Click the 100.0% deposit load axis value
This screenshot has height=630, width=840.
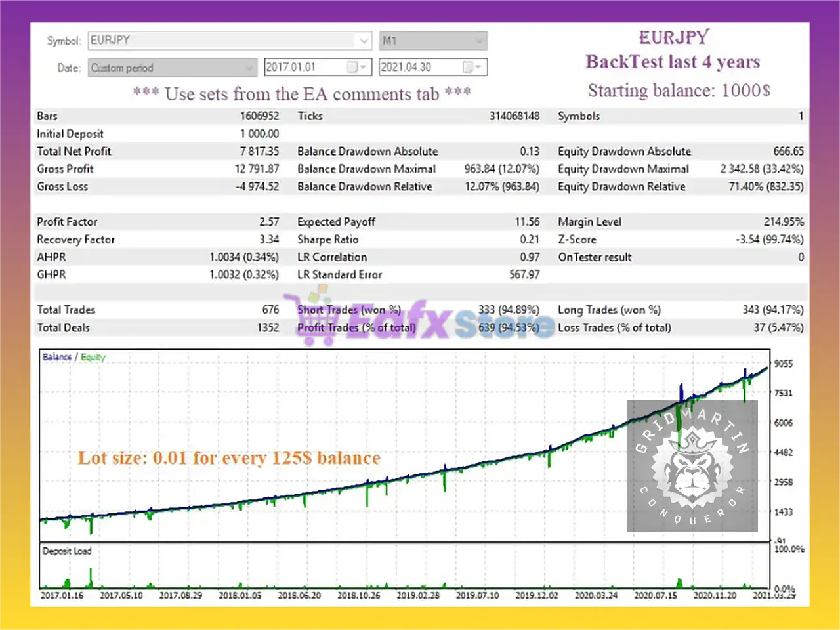point(789,549)
